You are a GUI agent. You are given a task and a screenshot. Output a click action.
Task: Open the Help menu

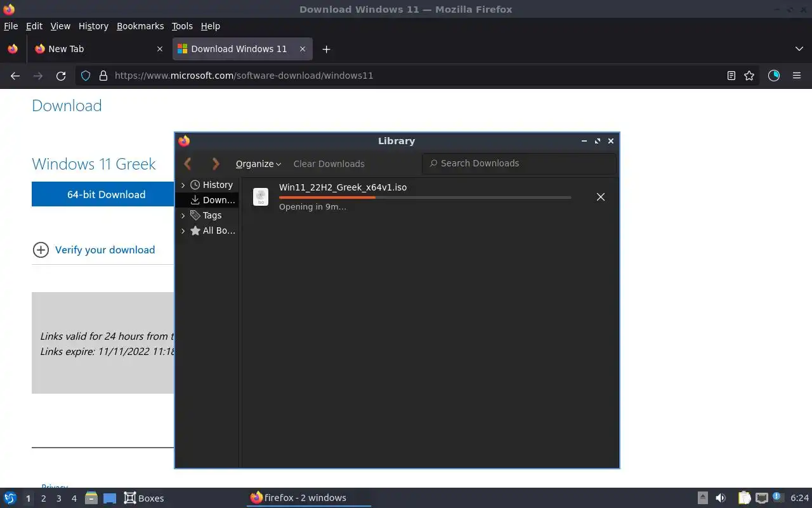[x=210, y=26]
